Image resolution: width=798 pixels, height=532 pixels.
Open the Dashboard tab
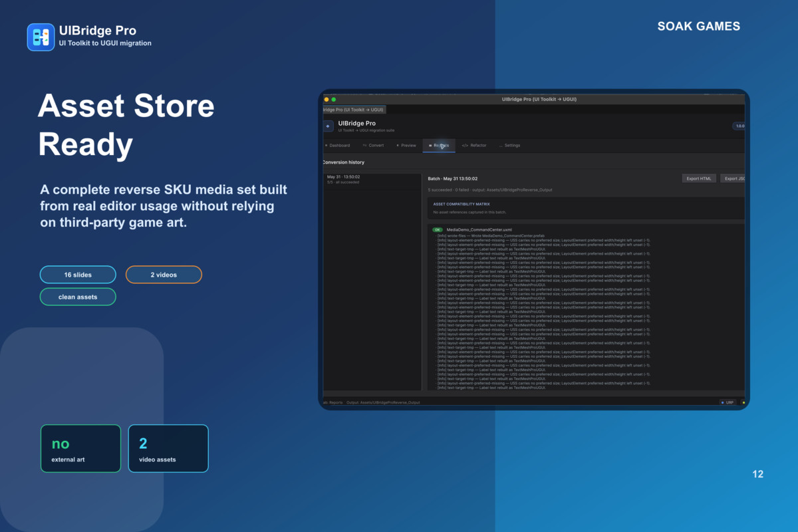(337, 145)
